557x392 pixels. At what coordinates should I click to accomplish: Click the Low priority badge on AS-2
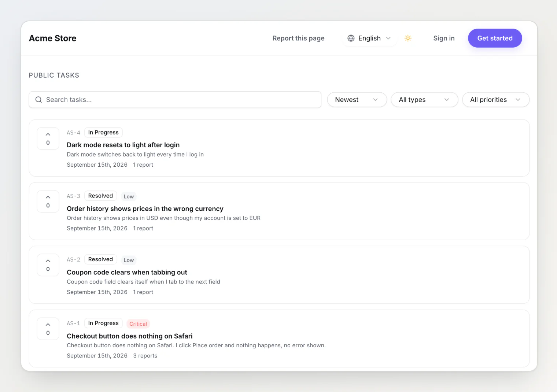click(129, 260)
